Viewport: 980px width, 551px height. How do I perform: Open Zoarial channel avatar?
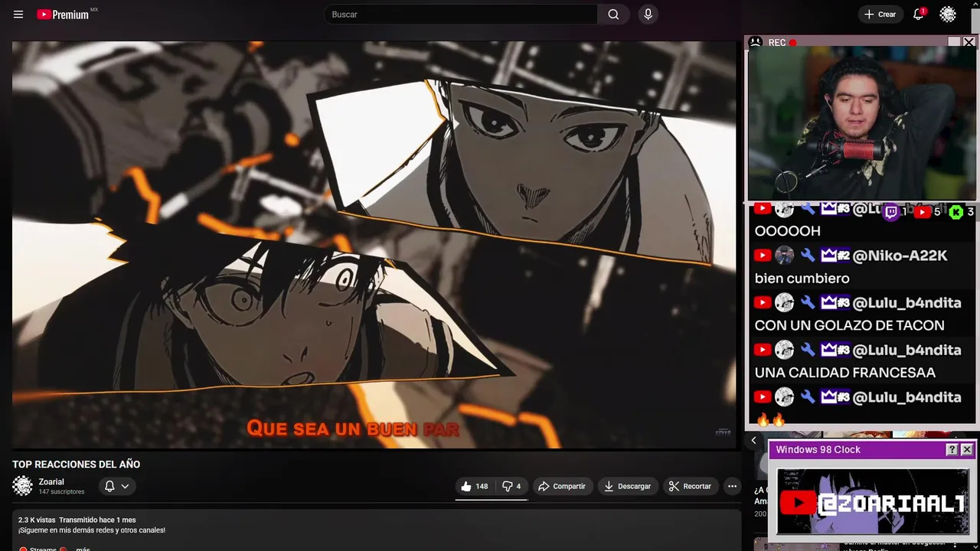[x=23, y=486]
